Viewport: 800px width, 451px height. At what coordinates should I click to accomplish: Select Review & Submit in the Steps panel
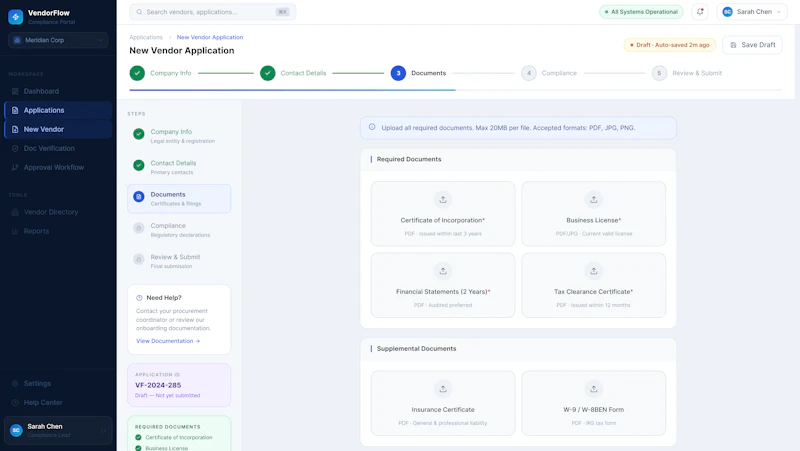pyautogui.click(x=179, y=261)
